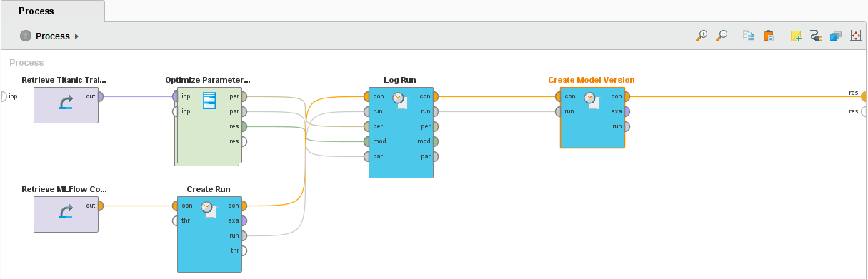This screenshot has width=868, height=279.
Task: Click the thr input port of Create Run
Action: pyautogui.click(x=176, y=220)
